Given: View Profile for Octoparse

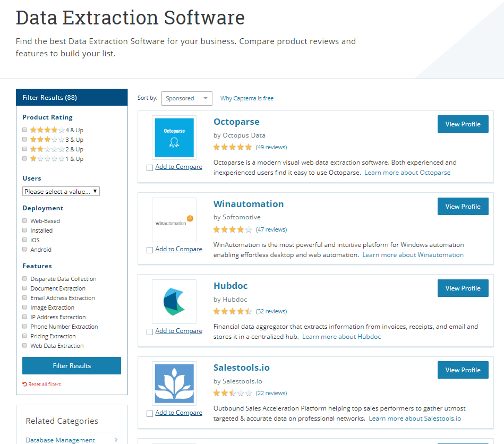Looking at the screenshot, I should coord(463,124).
